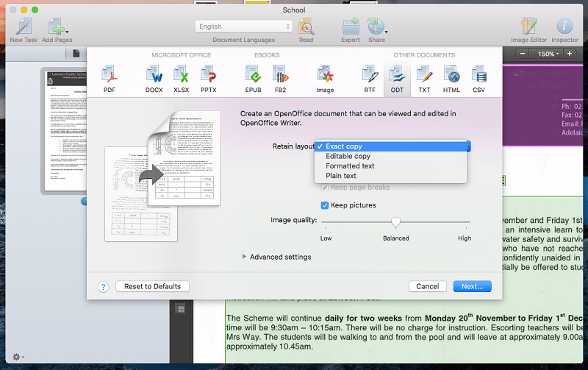Select Formatted text layout option
The image size is (588, 370).
point(391,166)
